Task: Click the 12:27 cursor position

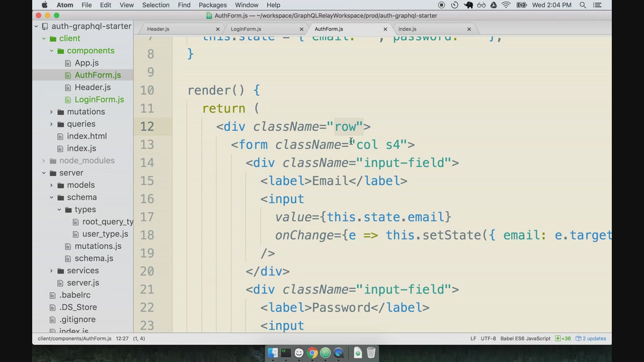Action: tap(122, 338)
